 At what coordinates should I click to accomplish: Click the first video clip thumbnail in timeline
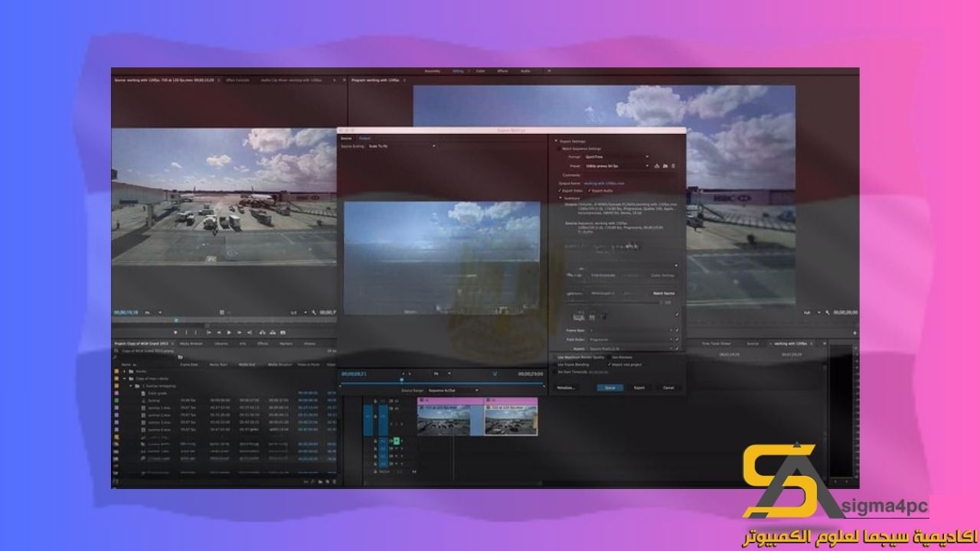450,420
